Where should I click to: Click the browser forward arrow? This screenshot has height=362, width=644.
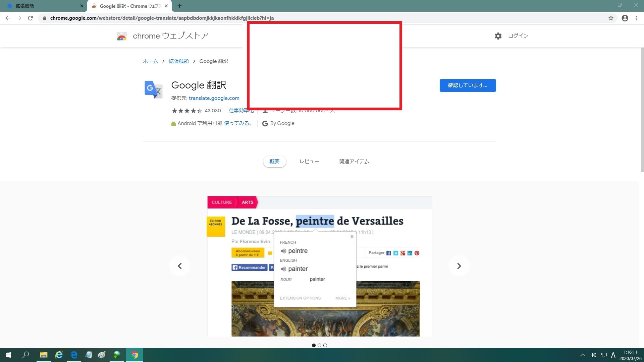(x=19, y=18)
